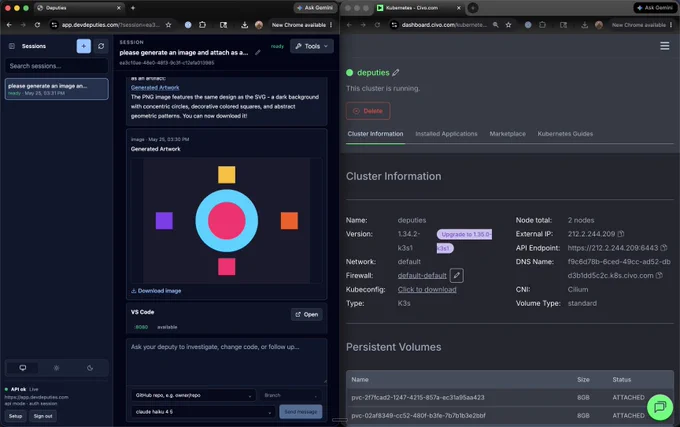
Task: Reload the Deputies browser page
Action: tap(37, 25)
